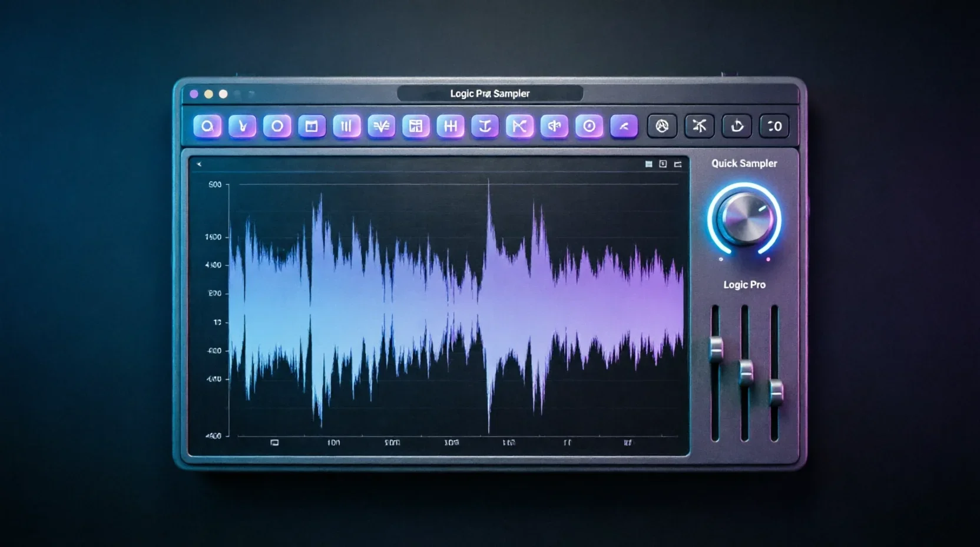Click the glowing Quick Sampler knob
The image size is (980, 547).
tap(744, 219)
